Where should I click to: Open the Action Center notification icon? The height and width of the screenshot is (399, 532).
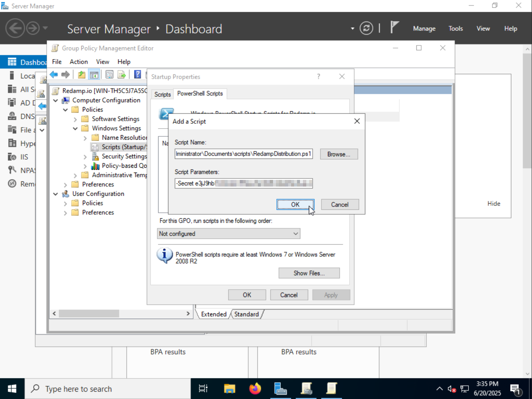click(516, 389)
